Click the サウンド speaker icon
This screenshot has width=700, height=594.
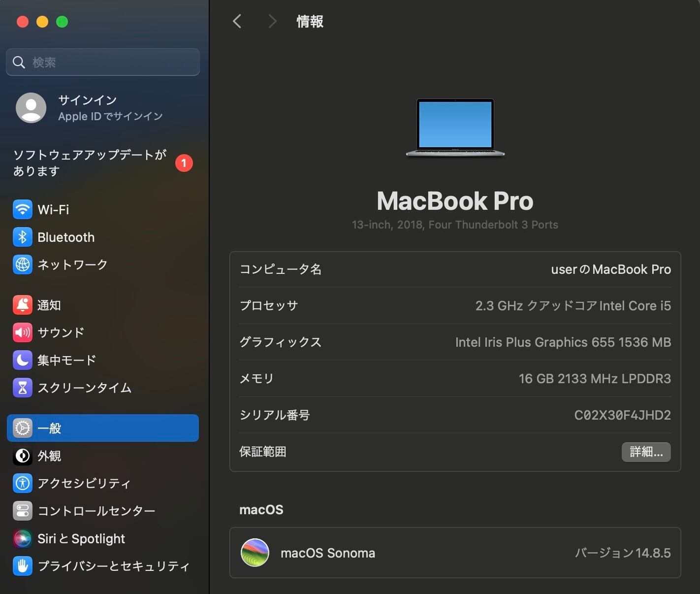(x=23, y=332)
